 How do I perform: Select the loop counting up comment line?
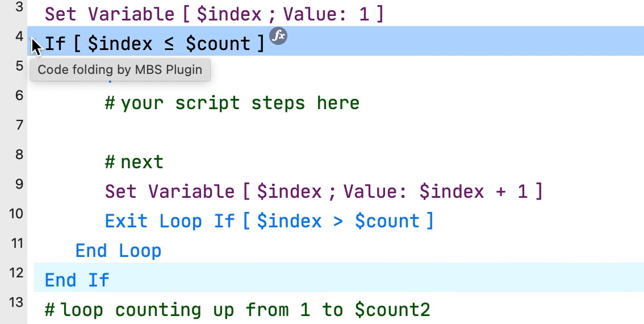[x=237, y=310]
